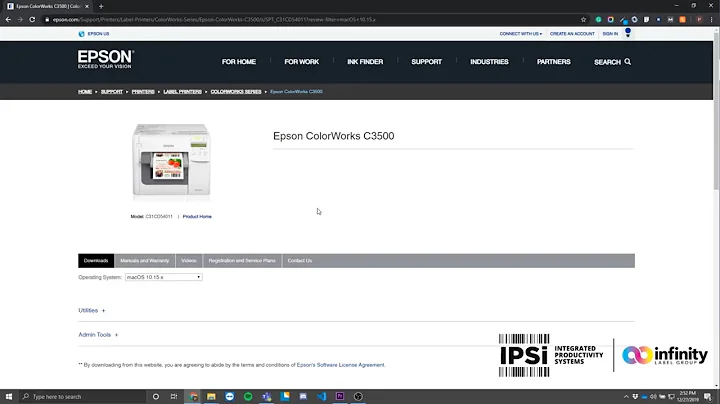Screen dimensions: 720x404
Task: Open the For Work menu
Action: point(302,62)
